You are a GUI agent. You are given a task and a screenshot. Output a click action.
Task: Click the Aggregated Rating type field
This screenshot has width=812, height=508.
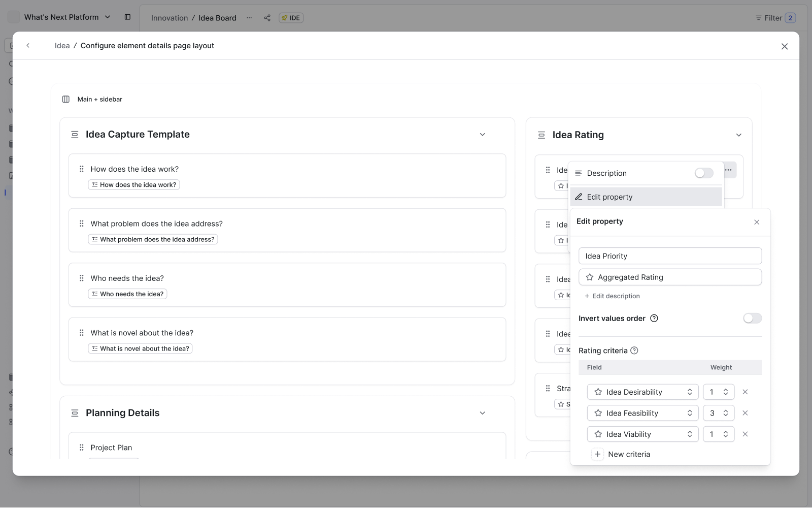tap(670, 277)
